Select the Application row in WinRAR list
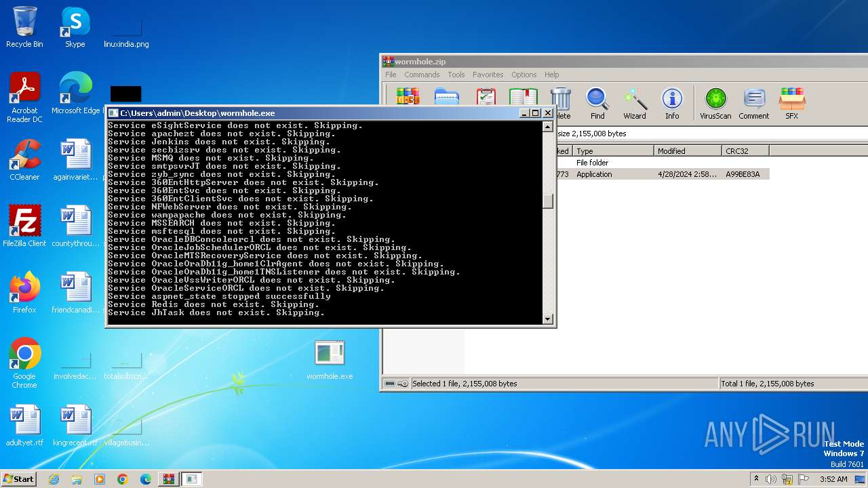Screen dimensions: 868x488 [663, 174]
